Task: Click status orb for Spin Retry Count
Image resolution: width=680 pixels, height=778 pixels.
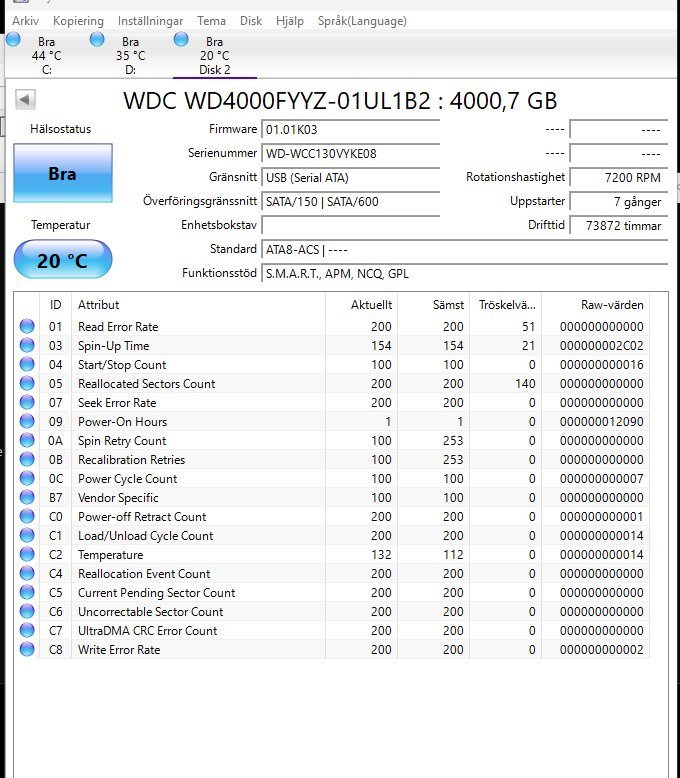Action: tap(27, 440)
